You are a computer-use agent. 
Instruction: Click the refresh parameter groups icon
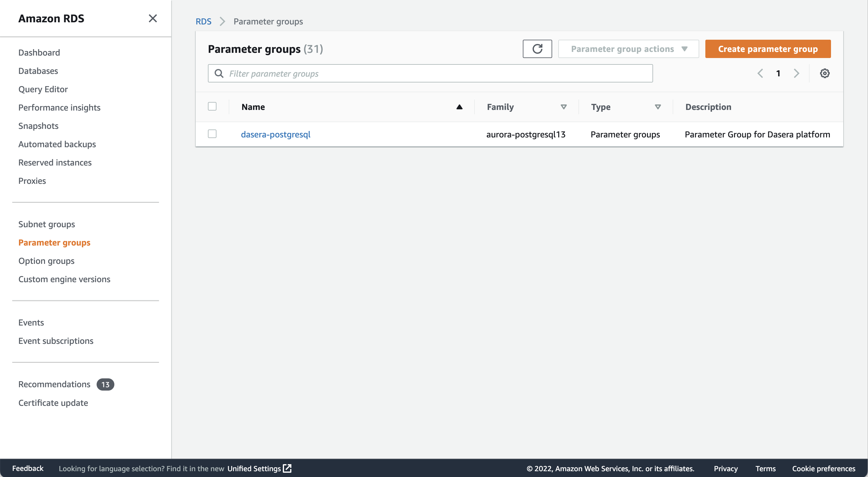537,49
